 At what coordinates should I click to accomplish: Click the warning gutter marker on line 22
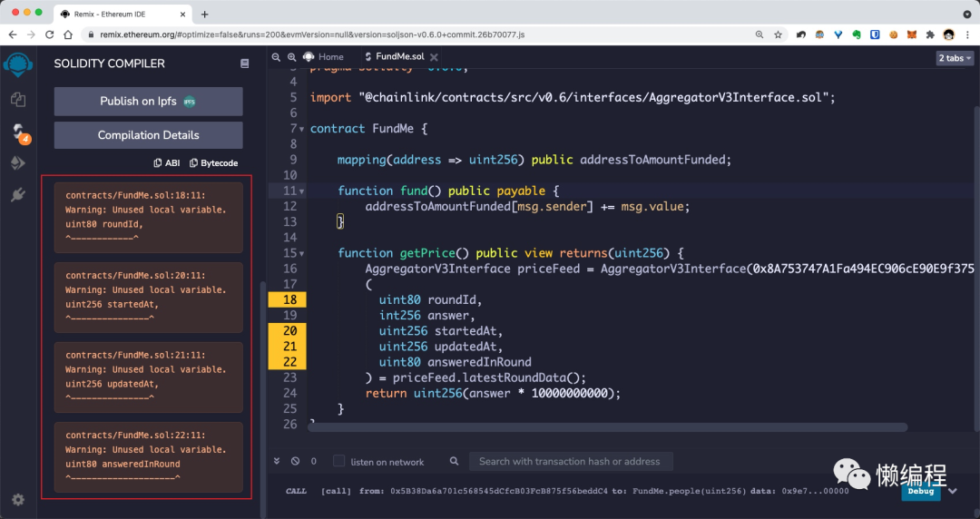click(287, 362)
